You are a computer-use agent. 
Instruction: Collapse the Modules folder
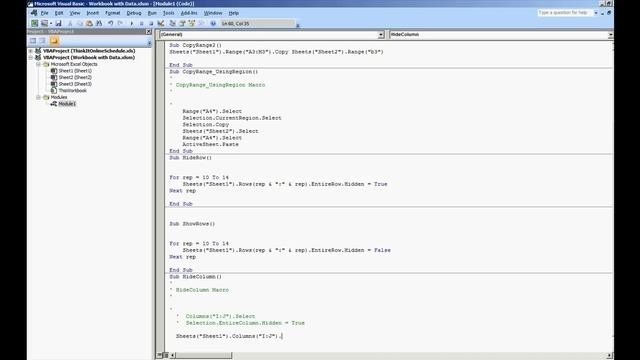click(38, 97)
